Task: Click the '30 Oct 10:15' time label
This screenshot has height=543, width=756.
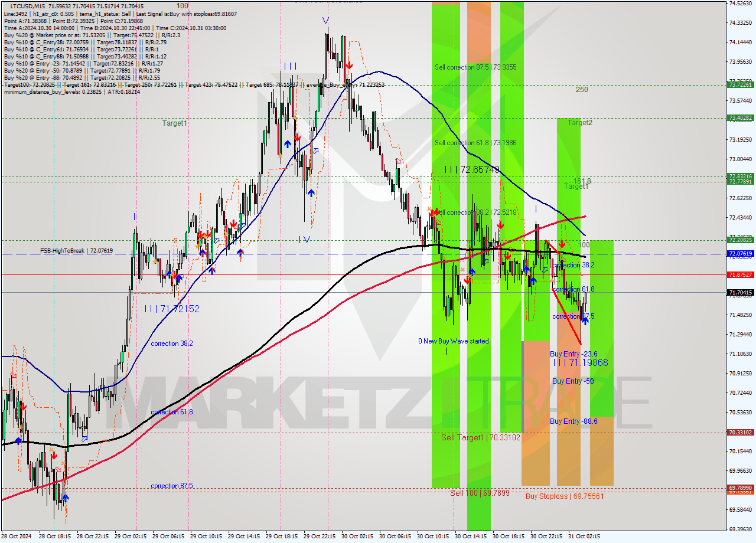Action: (432, 537)
